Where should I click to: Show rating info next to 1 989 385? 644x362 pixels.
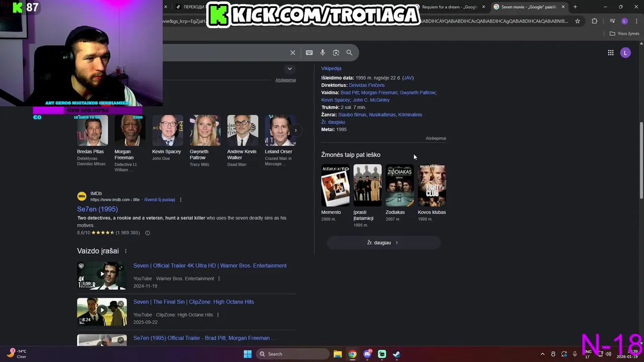(x=147, y=233)
